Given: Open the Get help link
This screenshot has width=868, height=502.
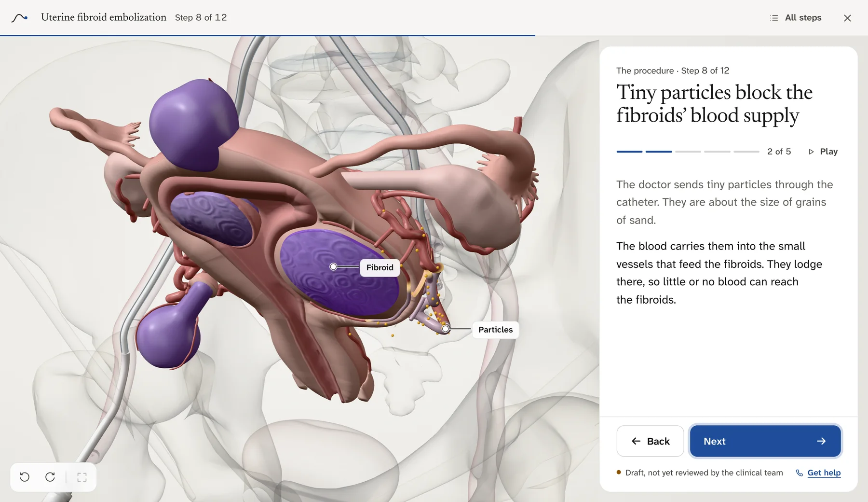Looking at the screenshot, I should [818, 473].
